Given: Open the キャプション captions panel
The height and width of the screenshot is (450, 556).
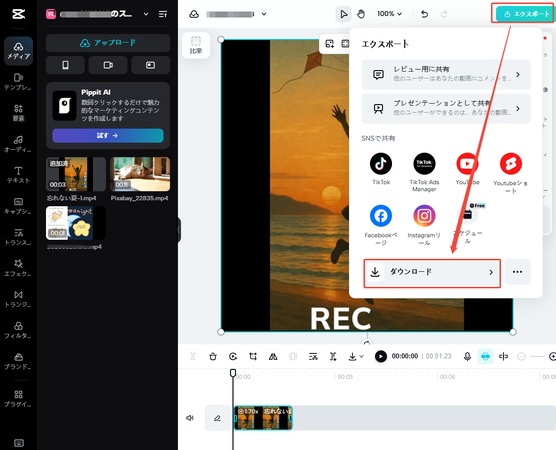Looking at the screenshot, I should coord(18,206).
